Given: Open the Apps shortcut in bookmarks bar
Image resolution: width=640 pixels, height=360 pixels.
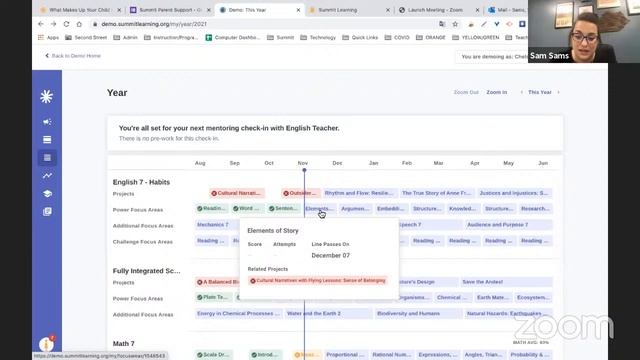Looking at the screenshot, I should tap(49, 38).
